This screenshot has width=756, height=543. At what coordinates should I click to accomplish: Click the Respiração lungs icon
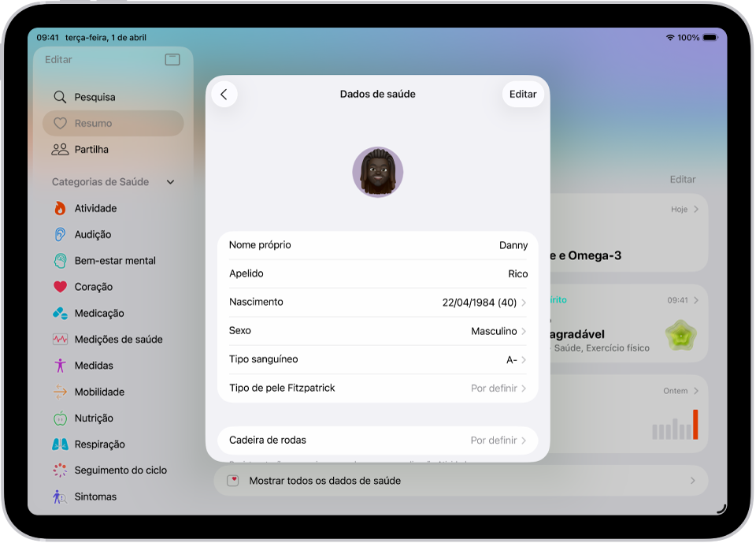pyautogui.click(x=60, y=444)
